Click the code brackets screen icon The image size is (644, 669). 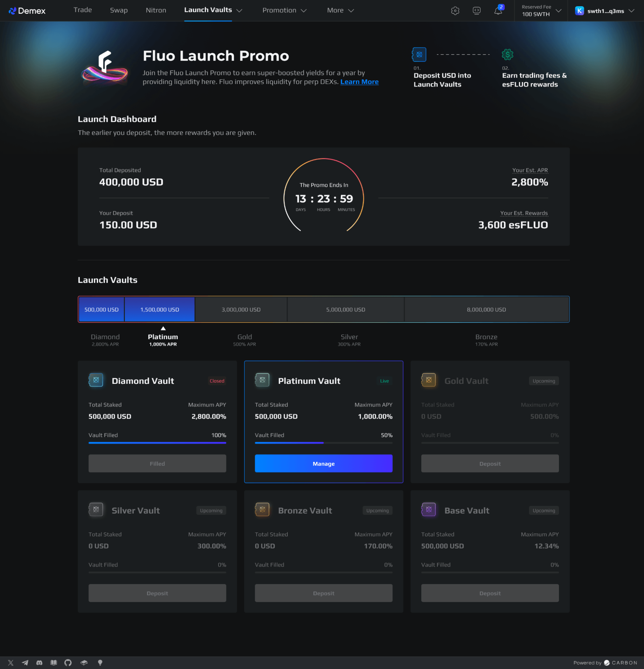[x=477, y=11]
